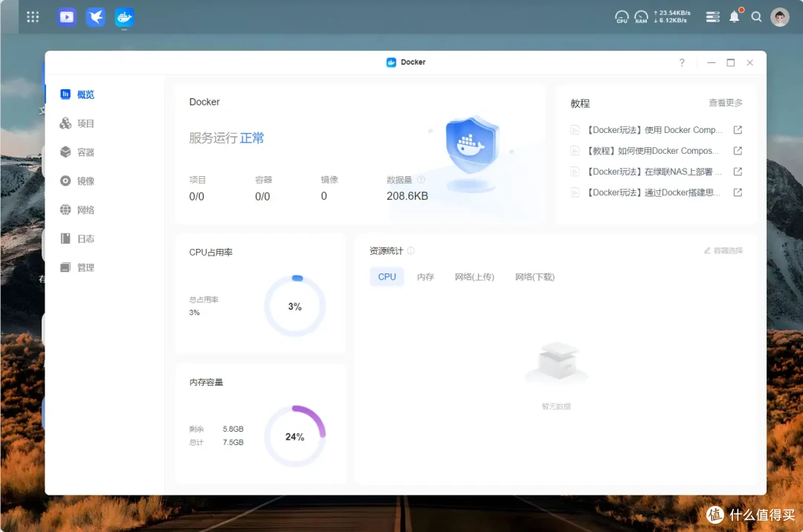Click the 5.8GB remaining memory value
Screen dimensions: 803x532
(x=233, y=429)
